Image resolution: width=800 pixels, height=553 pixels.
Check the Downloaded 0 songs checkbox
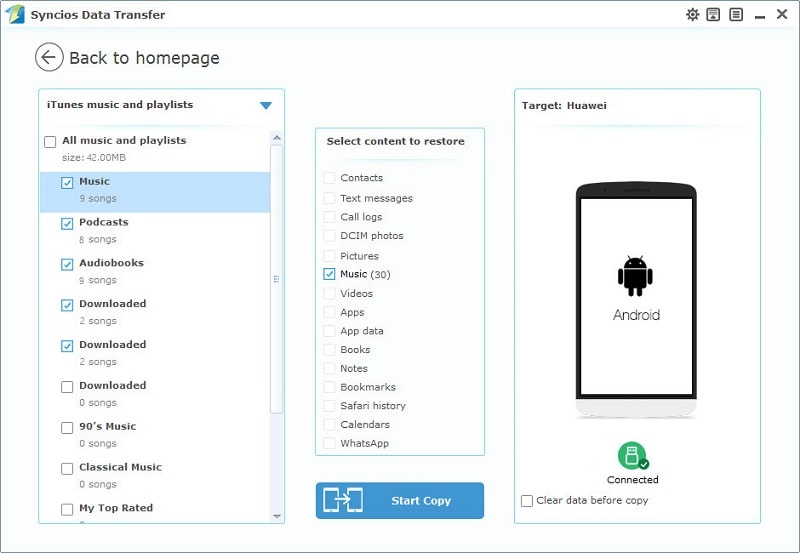(67, 387)
